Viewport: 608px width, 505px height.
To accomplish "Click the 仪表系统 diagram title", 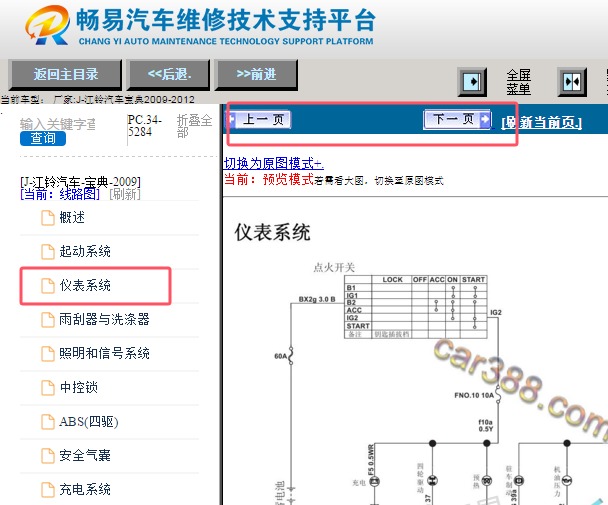I will 272,232.
